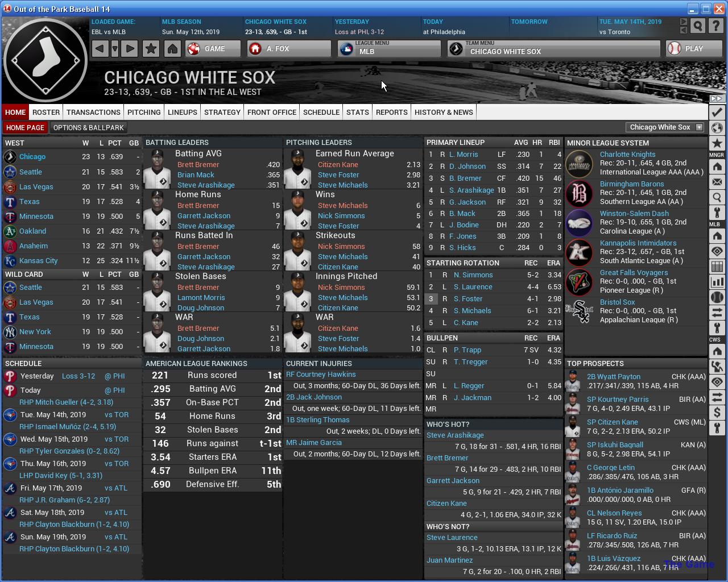Open the League Menu MLB dropdown
The image size is (728, 582).
[389, 49]
